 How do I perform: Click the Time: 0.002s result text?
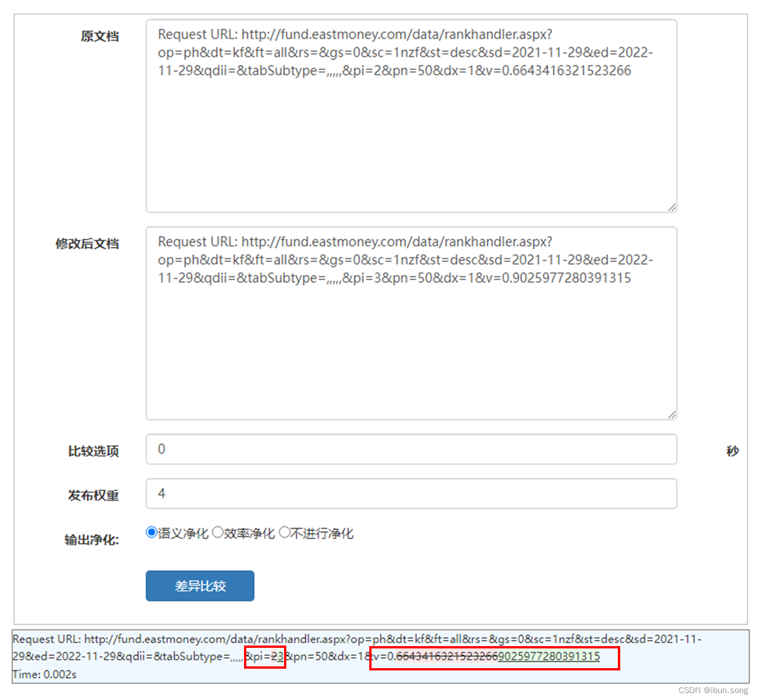45,675
